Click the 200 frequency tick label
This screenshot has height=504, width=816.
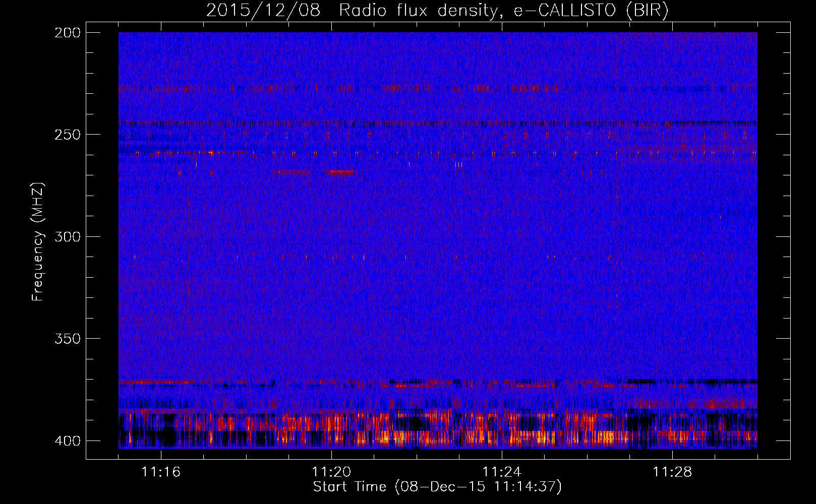coord(67,33)
